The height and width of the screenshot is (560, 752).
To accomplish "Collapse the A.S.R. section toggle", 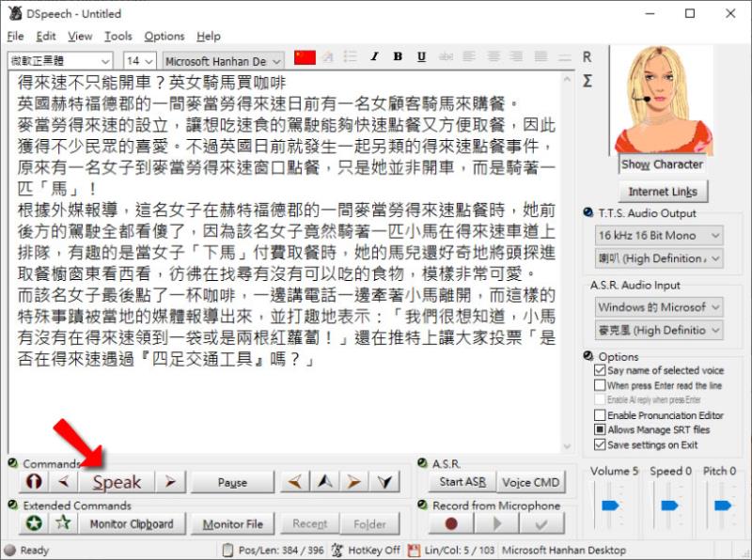I will 422,463.
